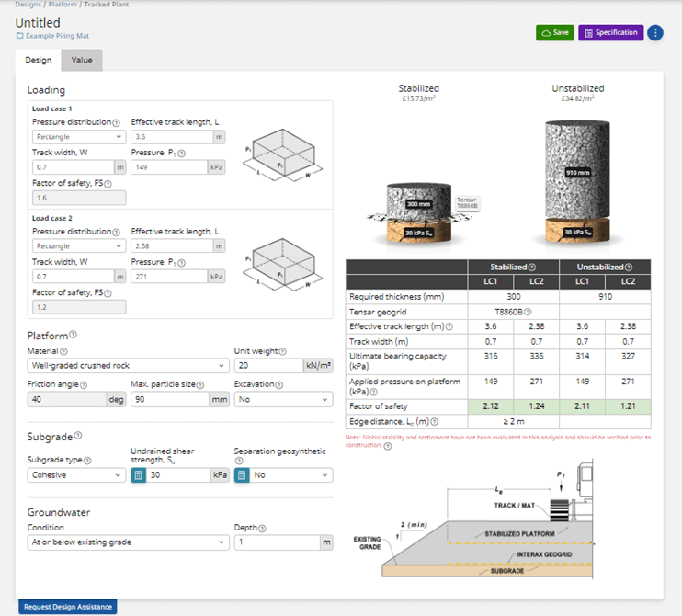Screen dimensions: 682x616
Task: Open the Subgrade type dropdown
Action: pos(78,475)
